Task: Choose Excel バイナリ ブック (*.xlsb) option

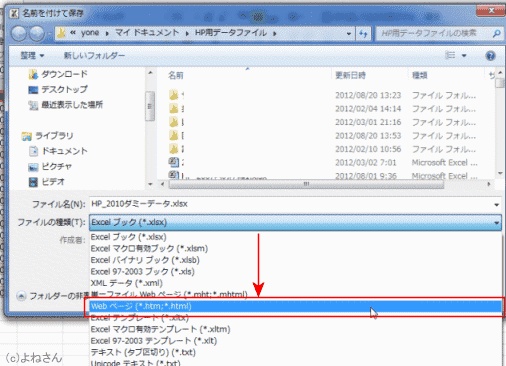Action: pos(295,260)
